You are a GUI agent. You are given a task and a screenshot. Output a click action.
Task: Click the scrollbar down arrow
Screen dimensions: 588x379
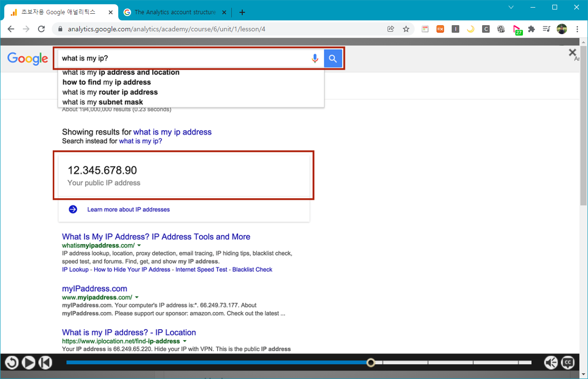click(x=584, y=374)
